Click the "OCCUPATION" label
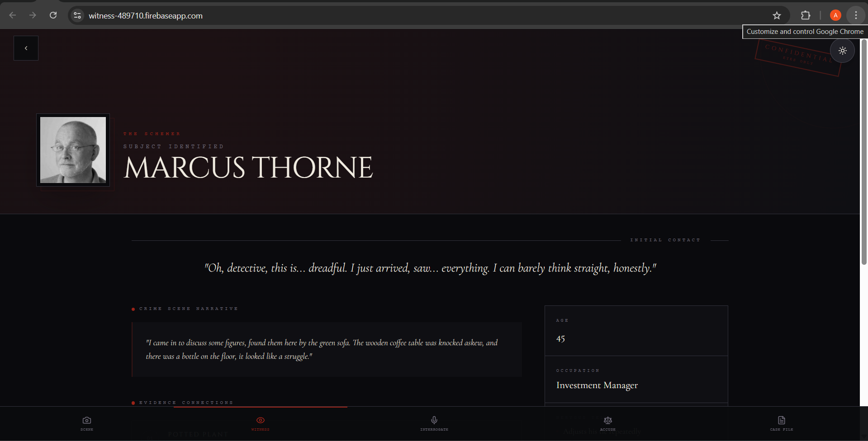 click(x=578, y=371)
